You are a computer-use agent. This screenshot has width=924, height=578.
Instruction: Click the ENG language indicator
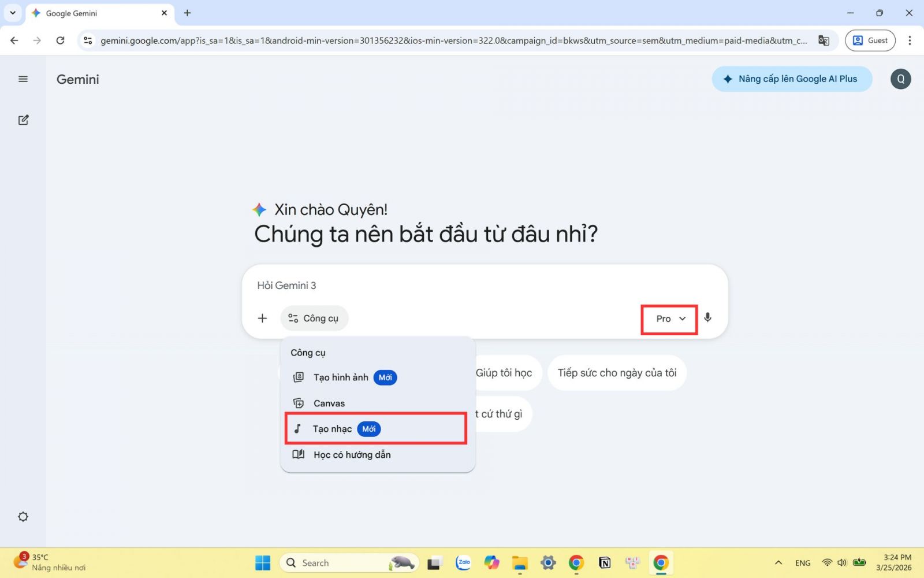click(x=803, y=563)
